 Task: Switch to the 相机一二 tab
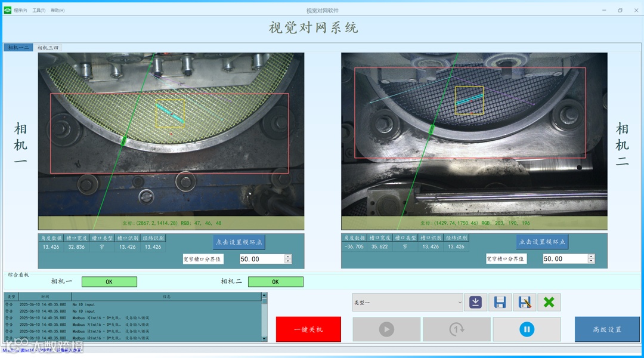click(18, 48)
